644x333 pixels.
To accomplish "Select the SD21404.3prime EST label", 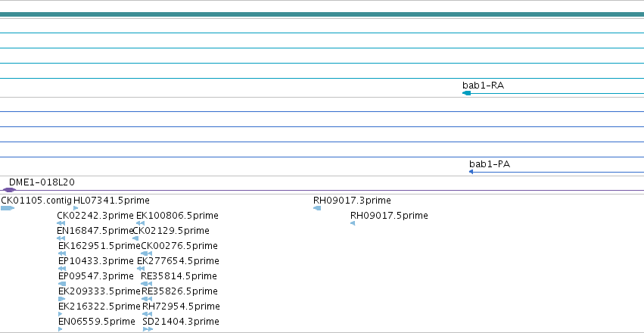I will point(181,321).
